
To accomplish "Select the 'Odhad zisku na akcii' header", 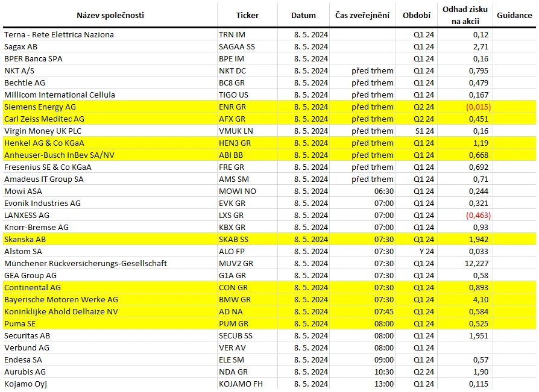I will click(x=465, y=16).
